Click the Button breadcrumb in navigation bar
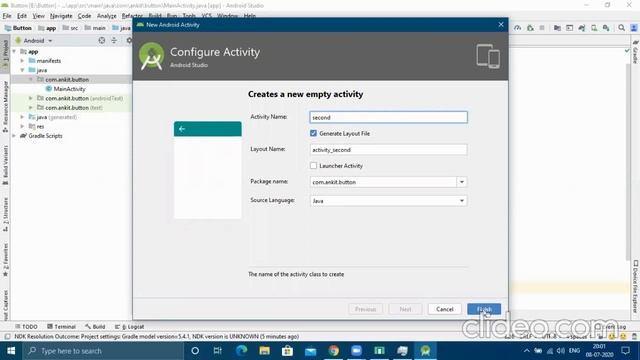 pos(18,28)
